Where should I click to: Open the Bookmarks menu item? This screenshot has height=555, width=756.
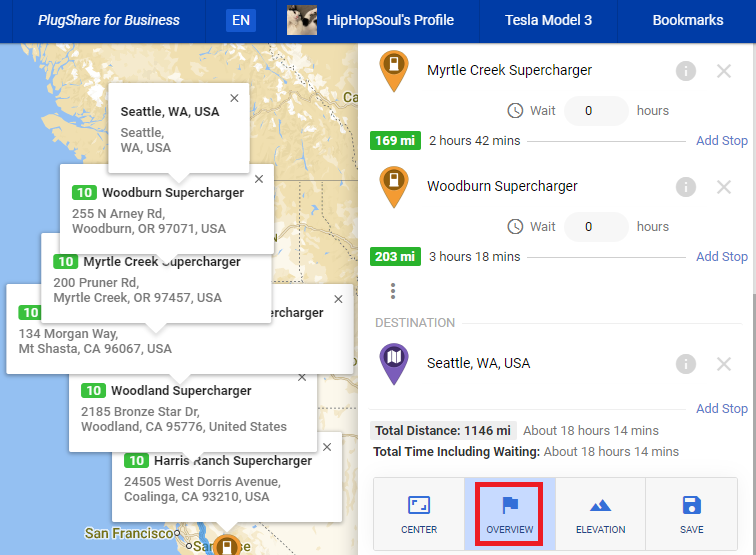(x=688, y=20)
